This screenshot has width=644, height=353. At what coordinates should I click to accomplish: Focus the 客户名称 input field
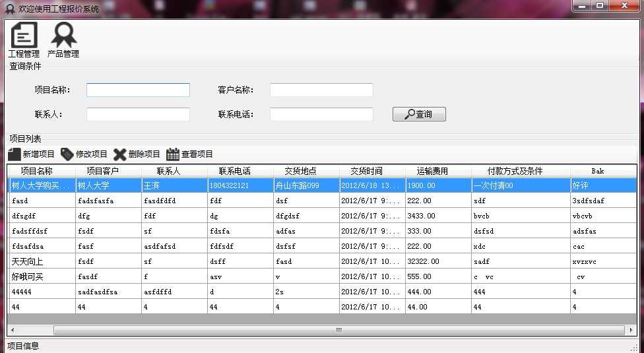point(321,90)
